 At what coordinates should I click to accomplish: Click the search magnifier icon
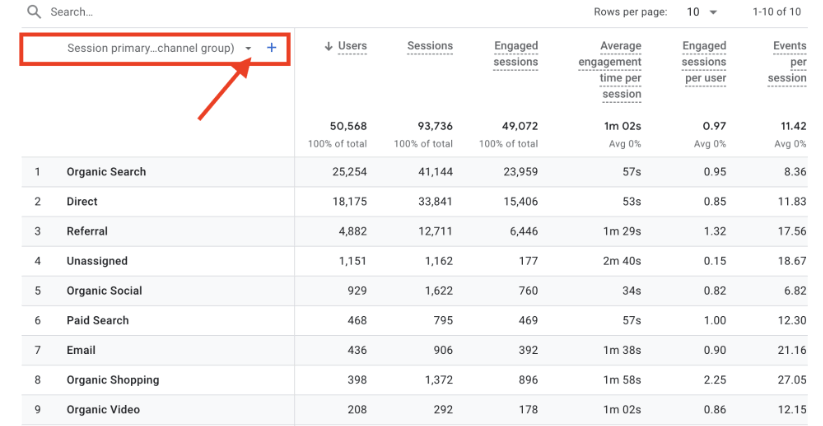[34, 12]
